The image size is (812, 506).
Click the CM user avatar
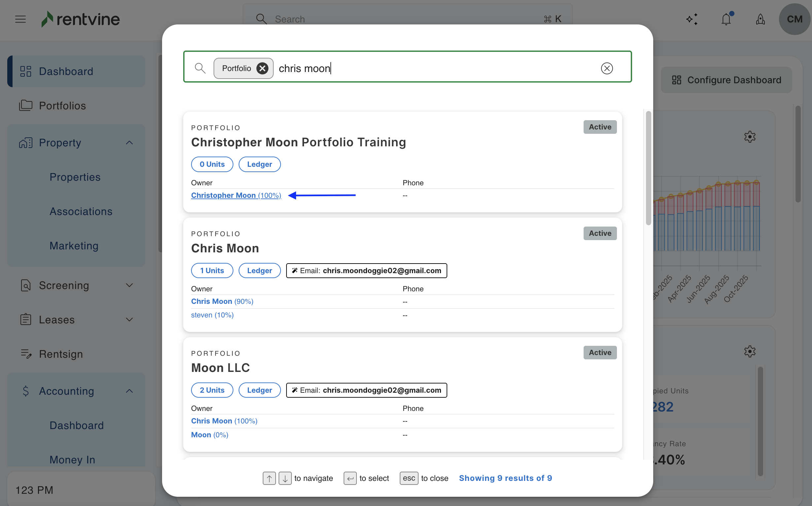[x=794, y=19]
